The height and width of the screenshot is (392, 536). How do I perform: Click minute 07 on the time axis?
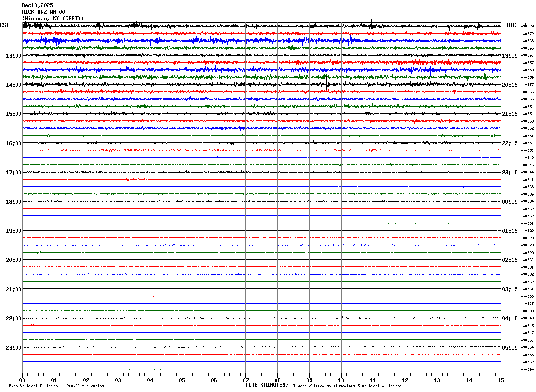pyautogui.click(x=245, y=380)
